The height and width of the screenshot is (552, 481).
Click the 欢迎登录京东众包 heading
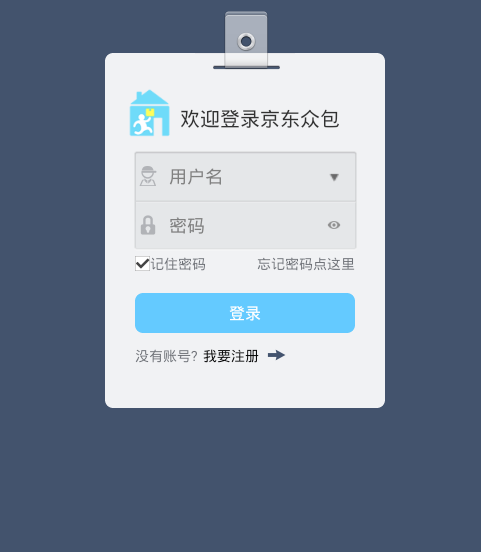point(260,119)
